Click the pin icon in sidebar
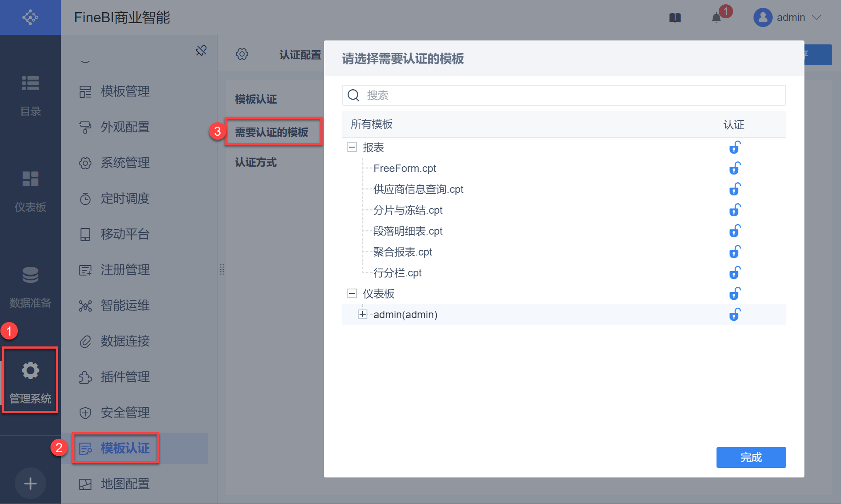 [201, 50]
